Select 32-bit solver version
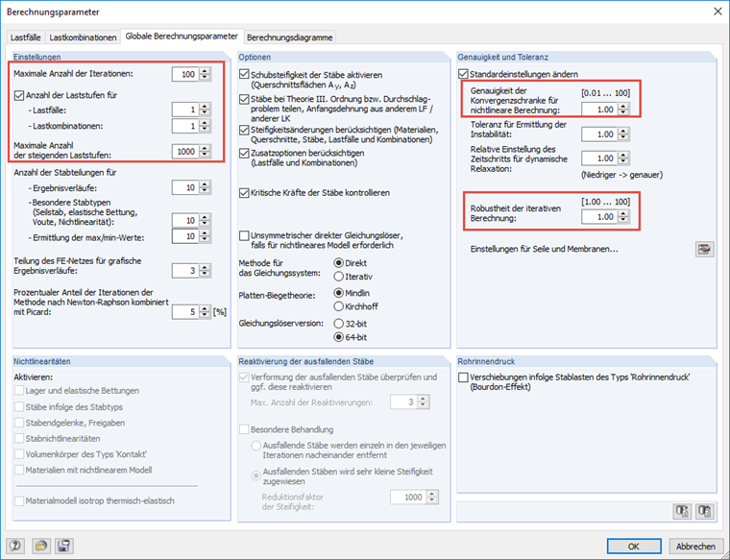The image size is (730, 560). coord(339,324)
